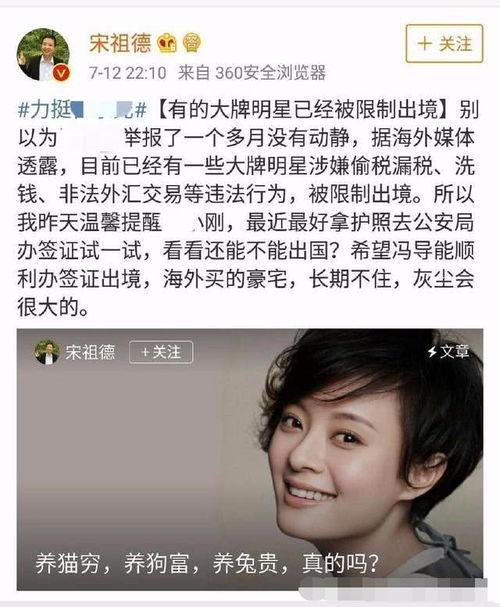Open the 宋祖德 username at post header
The height and width of the screenshot is (607, 500).
(x=120, y=43)
